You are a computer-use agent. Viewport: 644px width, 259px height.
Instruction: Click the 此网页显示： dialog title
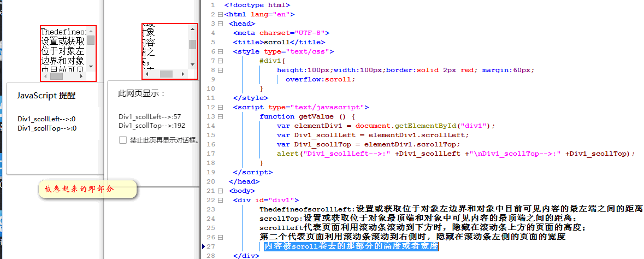pyautogui.click(x=141, y=94)
